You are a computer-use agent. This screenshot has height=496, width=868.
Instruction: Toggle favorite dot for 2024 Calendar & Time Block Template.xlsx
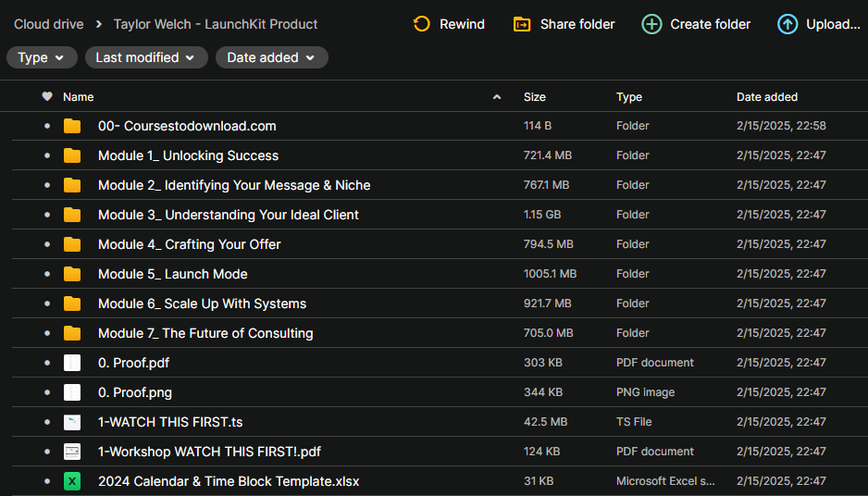point(47,481)
